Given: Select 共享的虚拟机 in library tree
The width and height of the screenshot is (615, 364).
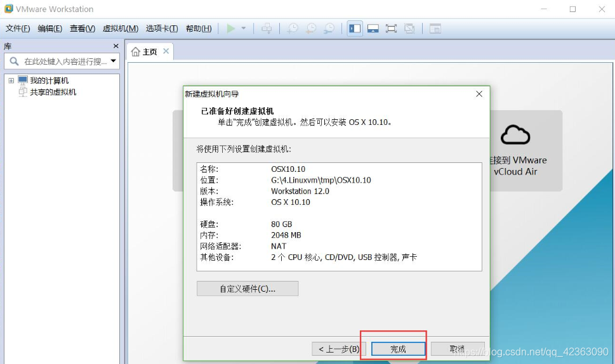Looking at the screenshot, I should pyautogui.click(x=53, y=92).
